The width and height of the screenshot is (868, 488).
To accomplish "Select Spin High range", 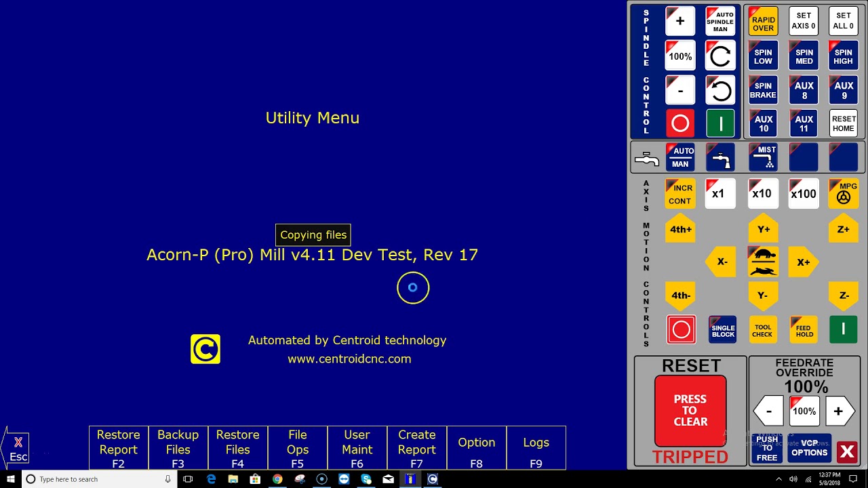I will click(844, 56).
